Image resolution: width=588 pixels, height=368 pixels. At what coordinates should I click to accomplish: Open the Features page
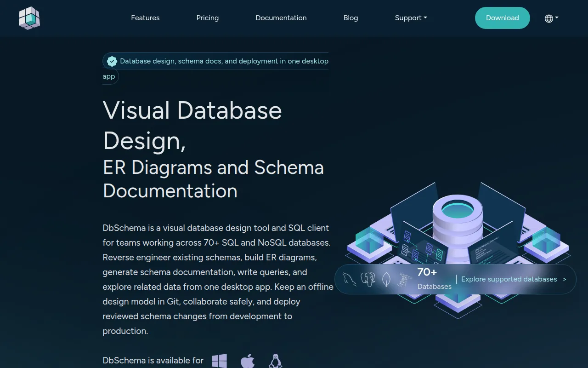click(x=145, y=18)
